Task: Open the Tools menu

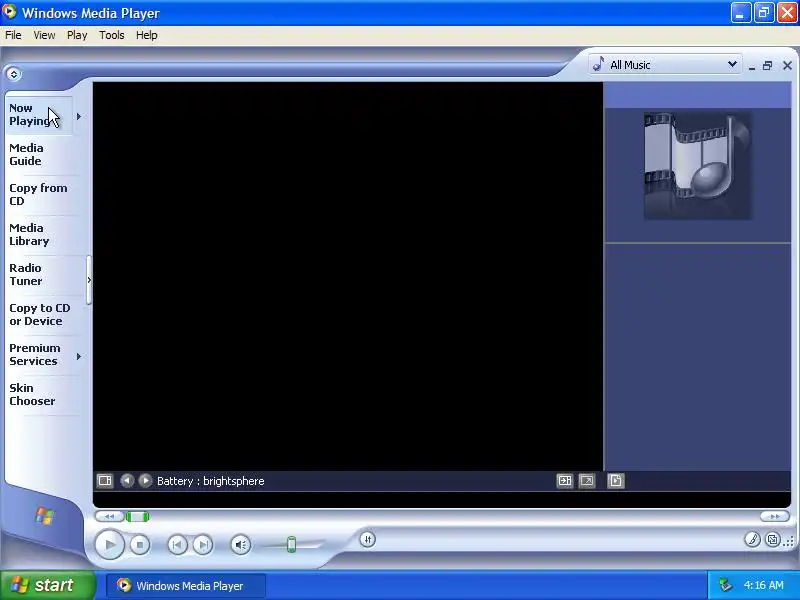Action: coord(112,35)
